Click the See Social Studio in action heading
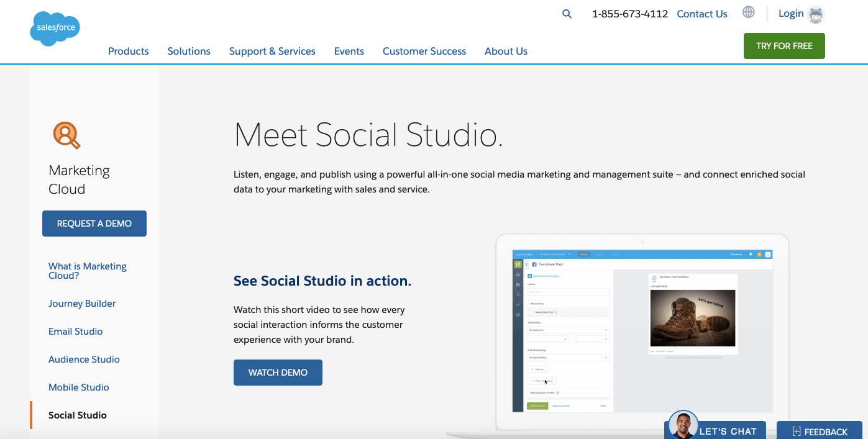 pos(322,281)
